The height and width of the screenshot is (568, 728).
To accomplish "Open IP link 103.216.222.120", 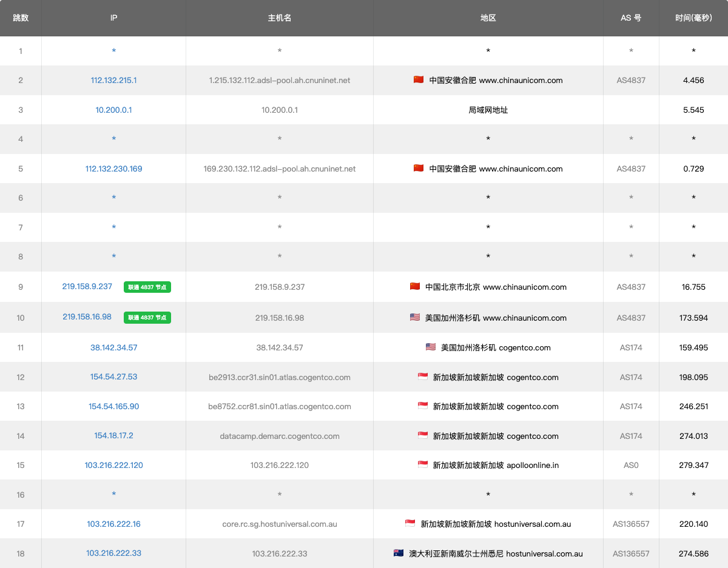I will point(114,465).
